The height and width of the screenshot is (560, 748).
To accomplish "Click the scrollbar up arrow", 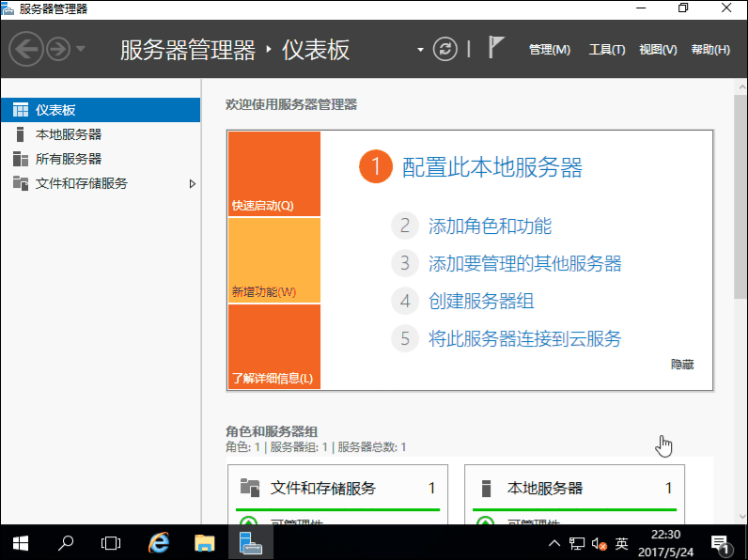I will pos(741,86).
